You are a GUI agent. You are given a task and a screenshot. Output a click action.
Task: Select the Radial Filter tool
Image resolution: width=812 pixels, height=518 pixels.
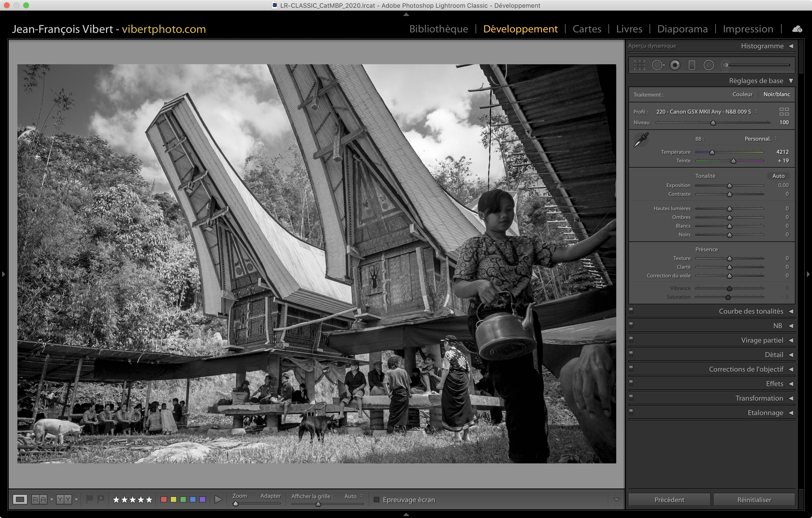[709, 65]
